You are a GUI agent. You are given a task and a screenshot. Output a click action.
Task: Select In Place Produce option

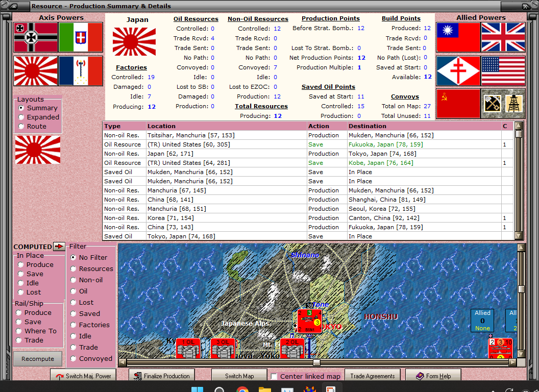(x=20, y=265)
